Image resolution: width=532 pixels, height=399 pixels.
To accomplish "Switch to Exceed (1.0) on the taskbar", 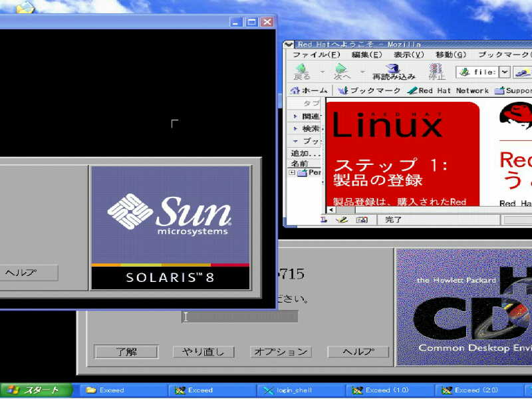I will pyautogui.click(x=390, y=390).
